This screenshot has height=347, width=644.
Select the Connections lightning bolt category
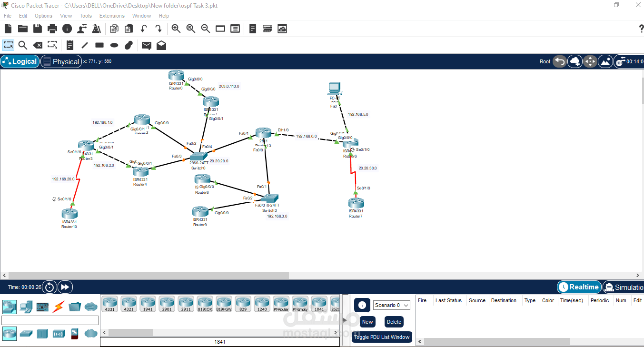[59, 306]
